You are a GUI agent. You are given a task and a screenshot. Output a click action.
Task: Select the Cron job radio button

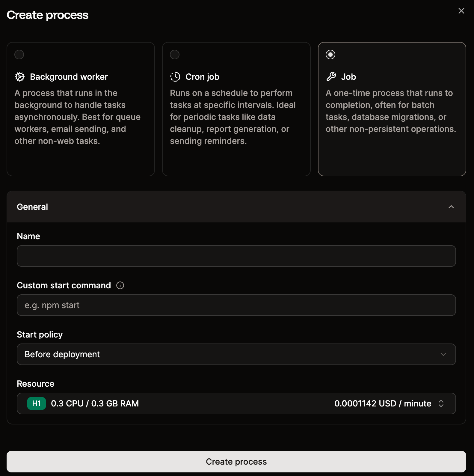175,55
